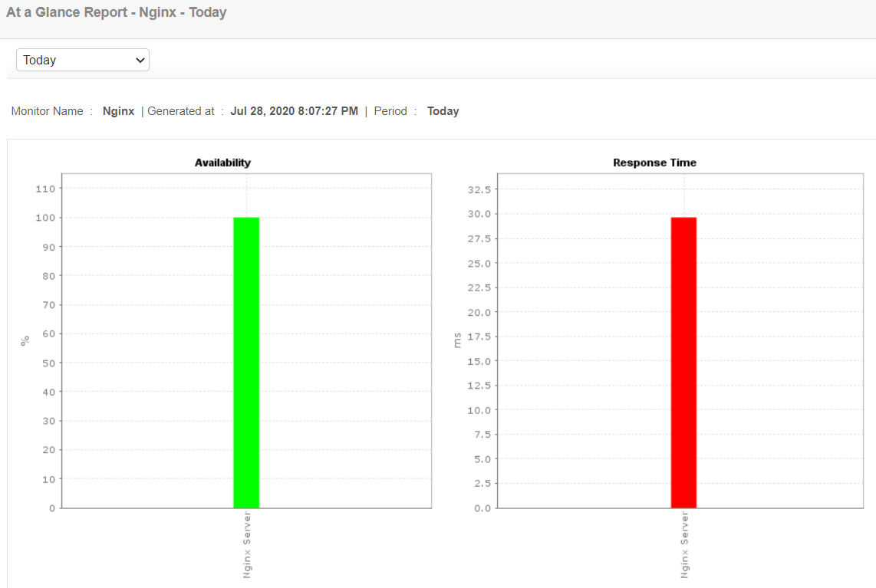Click the Generated at label
This screenshot has width=876, height=588.
pos(181,111)
